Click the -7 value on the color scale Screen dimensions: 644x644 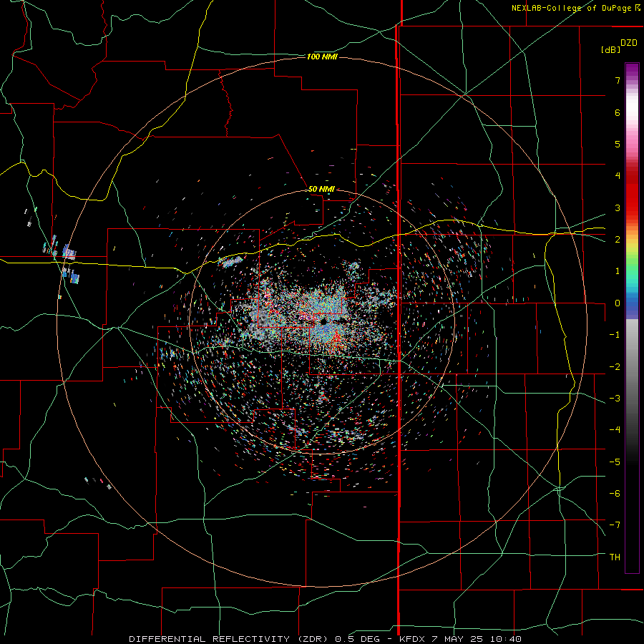615,525
